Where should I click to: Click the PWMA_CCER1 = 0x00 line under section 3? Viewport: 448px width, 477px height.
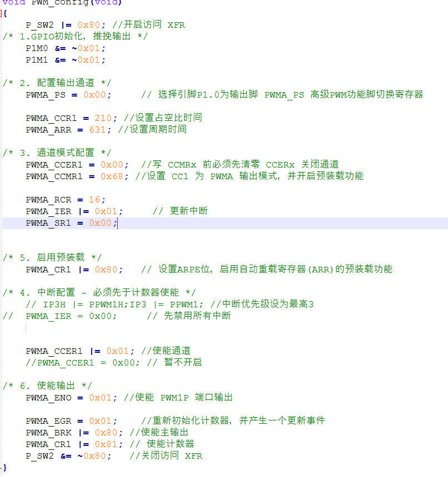tap(77, 164)
